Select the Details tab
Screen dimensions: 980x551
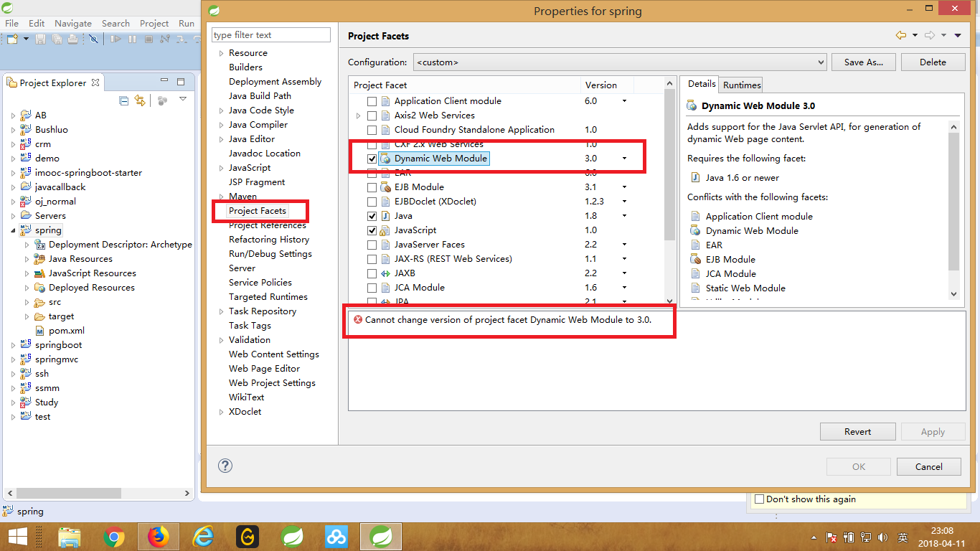pos(701,84)
